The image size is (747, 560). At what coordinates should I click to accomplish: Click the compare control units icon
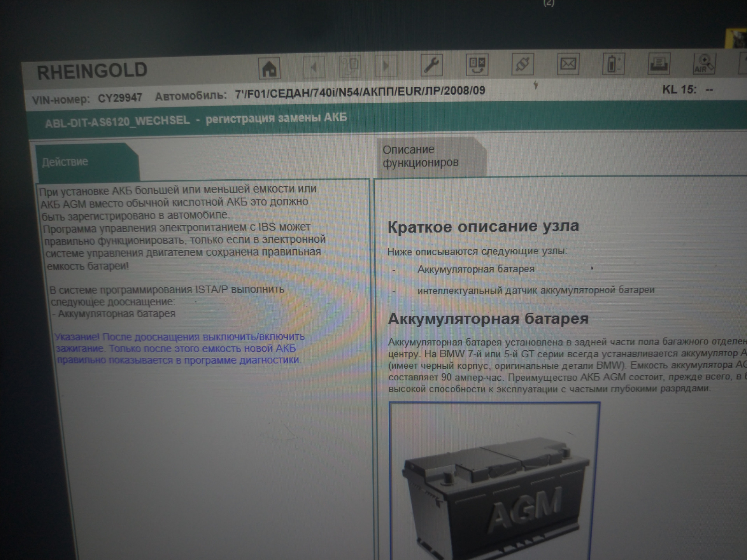pyautogui.click(x=477, y=65)
